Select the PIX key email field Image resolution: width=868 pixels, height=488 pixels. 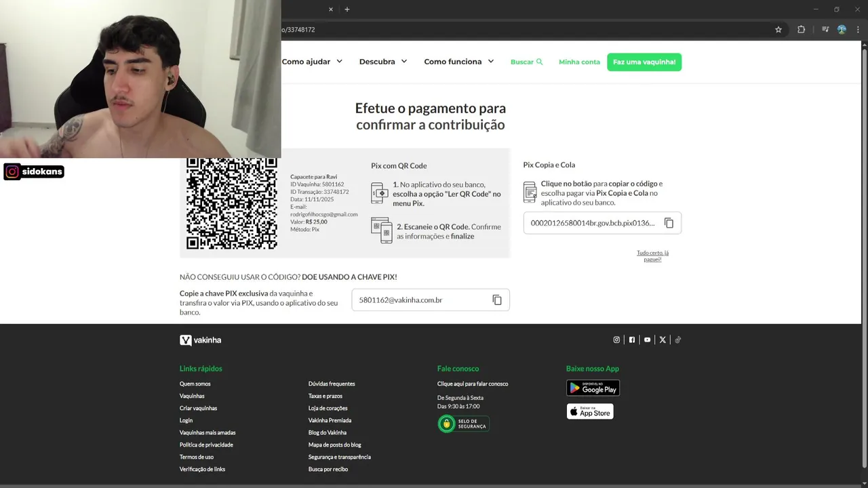coord(430,300)
